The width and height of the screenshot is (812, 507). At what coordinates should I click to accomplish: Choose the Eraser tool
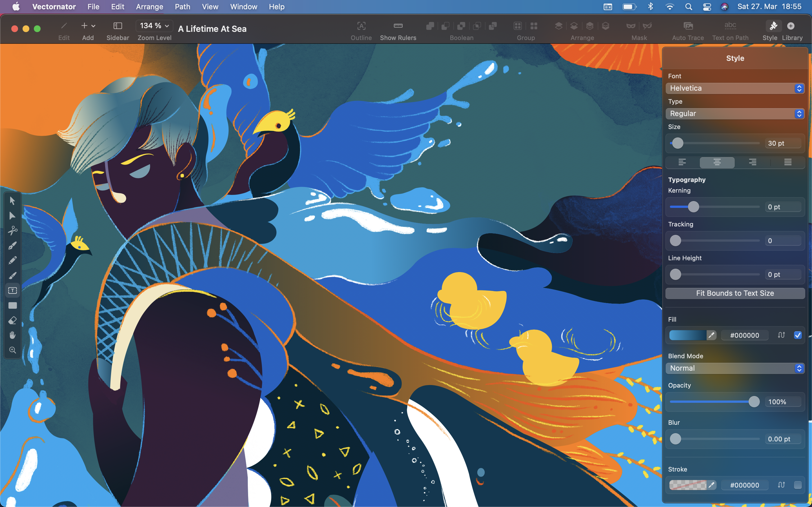pos(12,320)
